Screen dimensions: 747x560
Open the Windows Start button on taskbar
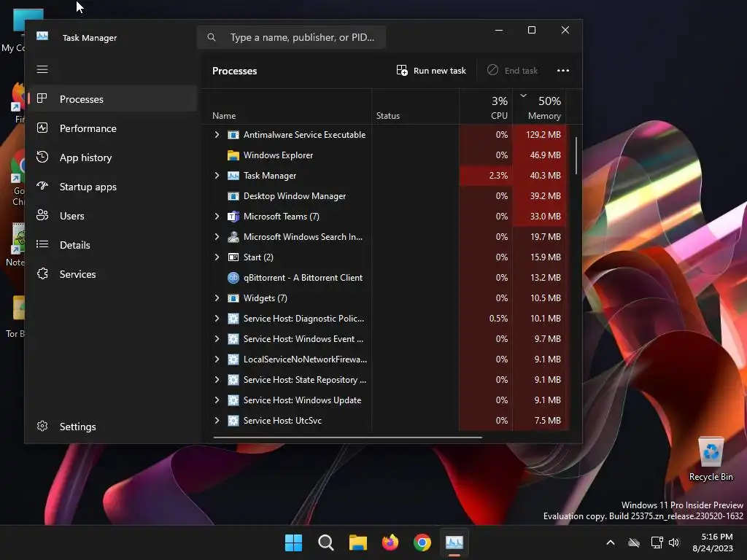click(x=293, y=542)
